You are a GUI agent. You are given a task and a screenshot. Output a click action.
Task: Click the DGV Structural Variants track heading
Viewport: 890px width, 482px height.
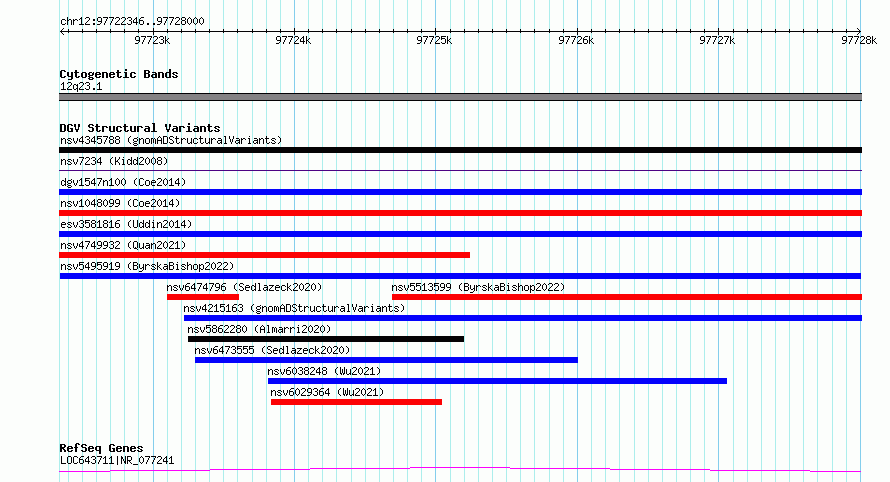pyautogui.click(x=140, y=128)
